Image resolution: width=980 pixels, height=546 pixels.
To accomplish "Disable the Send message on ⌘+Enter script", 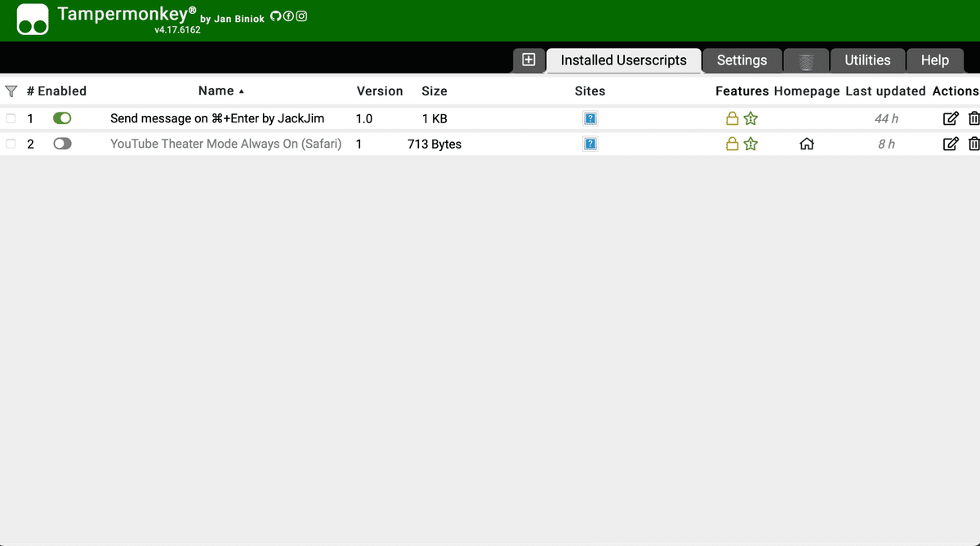I will [x=62, y=118].
